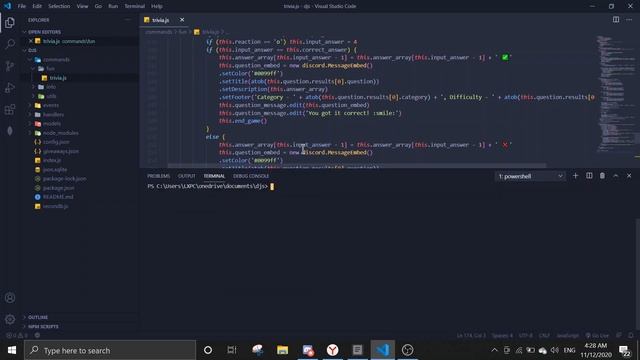Open the Run menu
640x360 pixels.
[113, 6]
